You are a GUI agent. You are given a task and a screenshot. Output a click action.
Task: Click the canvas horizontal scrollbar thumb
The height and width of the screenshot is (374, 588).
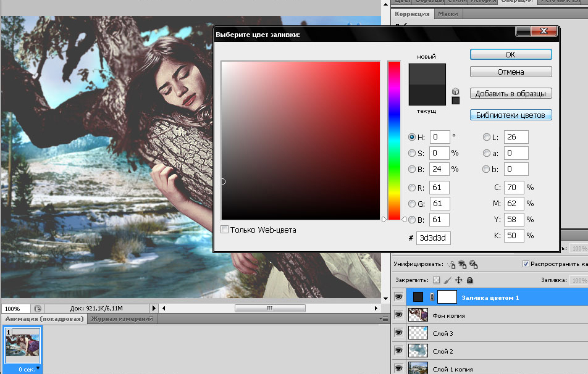pyautogui.click(x=270, y=308)
